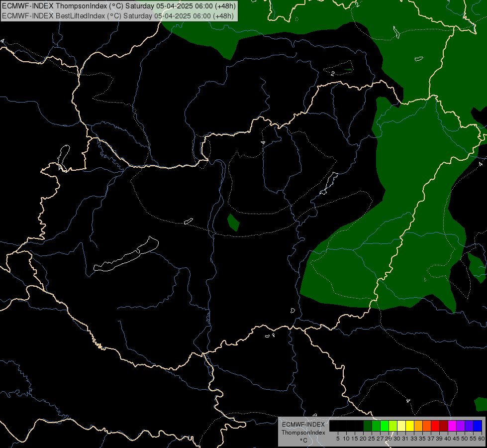
Task: Click the legend tick value '25'
Action: 372,439
